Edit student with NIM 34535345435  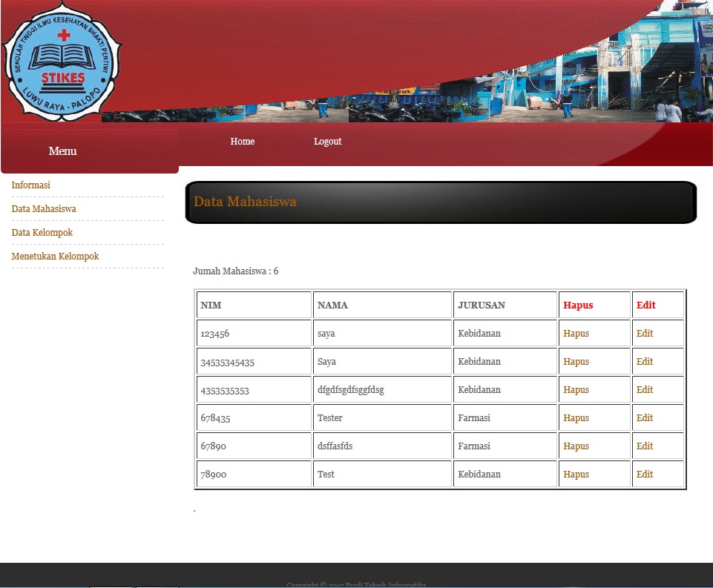tap(645, 362)
